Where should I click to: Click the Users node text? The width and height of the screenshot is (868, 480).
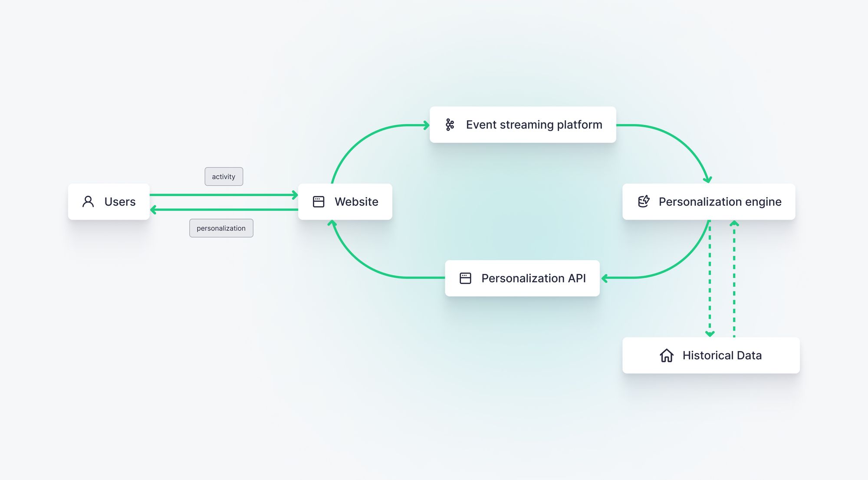coord(120,202)
